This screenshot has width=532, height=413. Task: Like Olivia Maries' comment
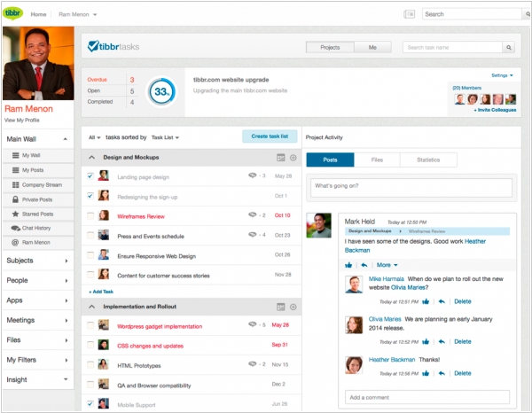pyautogui.click(x=426, y=341)
